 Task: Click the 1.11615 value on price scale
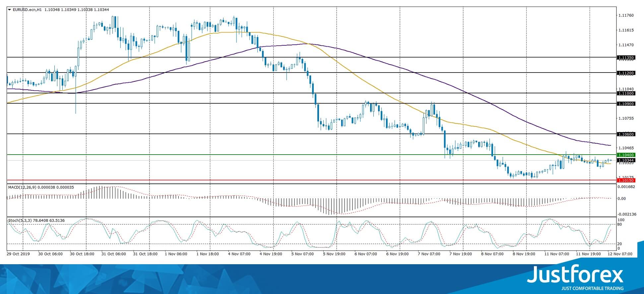626,30
